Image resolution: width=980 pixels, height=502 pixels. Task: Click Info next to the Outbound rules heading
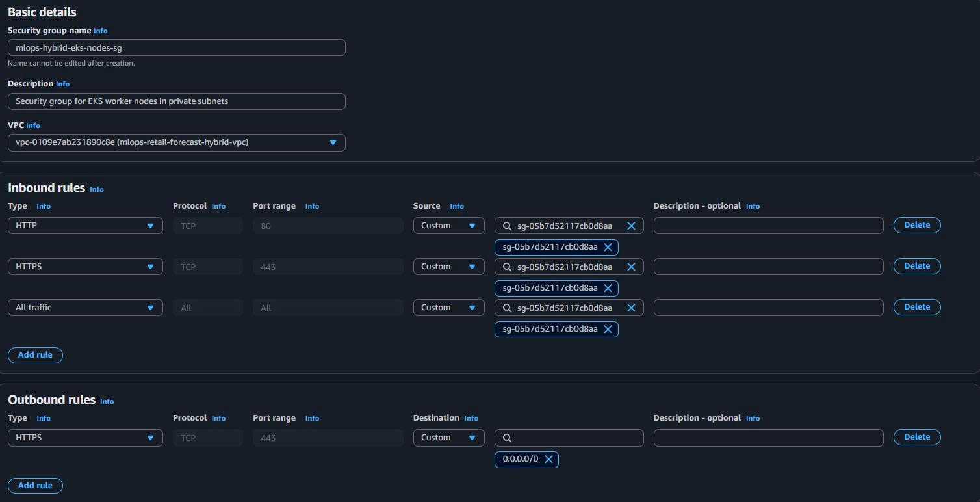(107, 401)
